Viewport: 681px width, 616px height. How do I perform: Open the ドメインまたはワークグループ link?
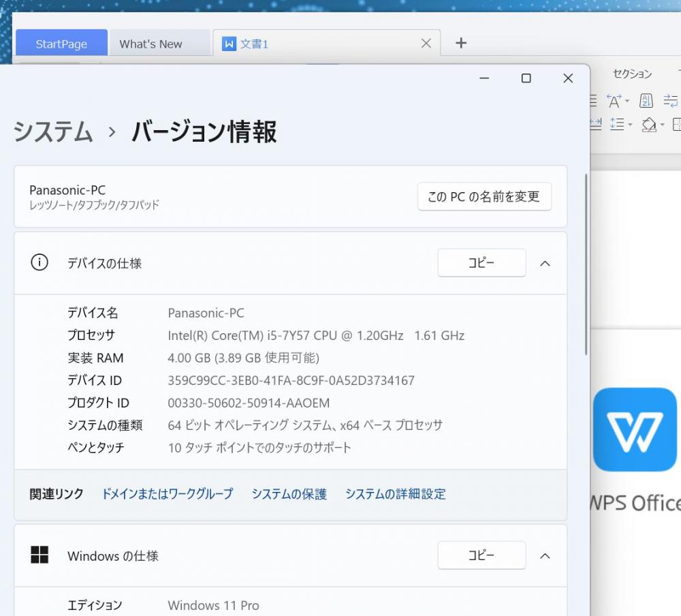(x=168, y=494)
